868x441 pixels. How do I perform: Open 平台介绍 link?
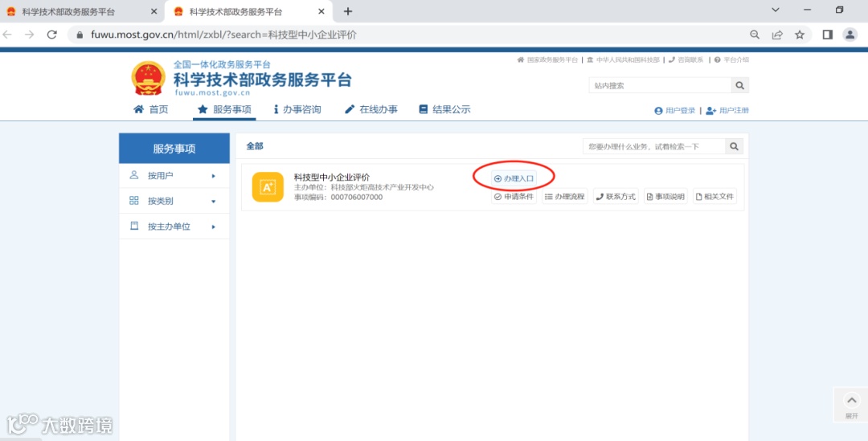click(x=731, y=59)
